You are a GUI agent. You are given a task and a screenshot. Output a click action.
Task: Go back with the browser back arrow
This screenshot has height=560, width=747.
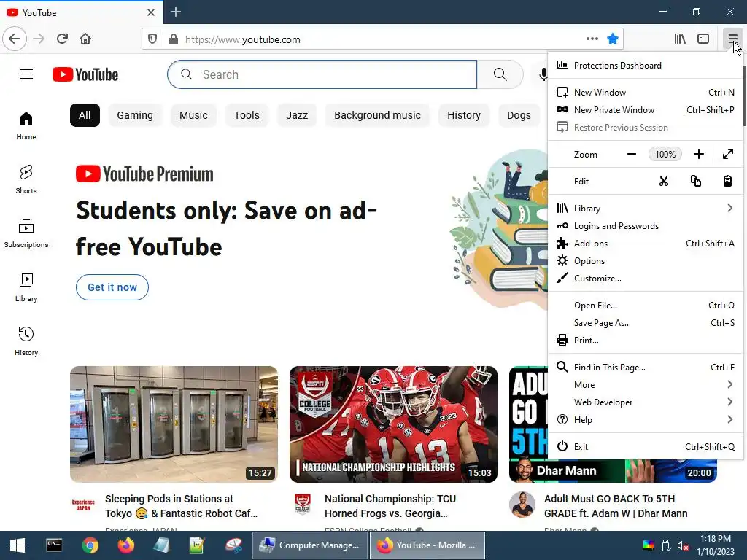[x=15, y=39]
